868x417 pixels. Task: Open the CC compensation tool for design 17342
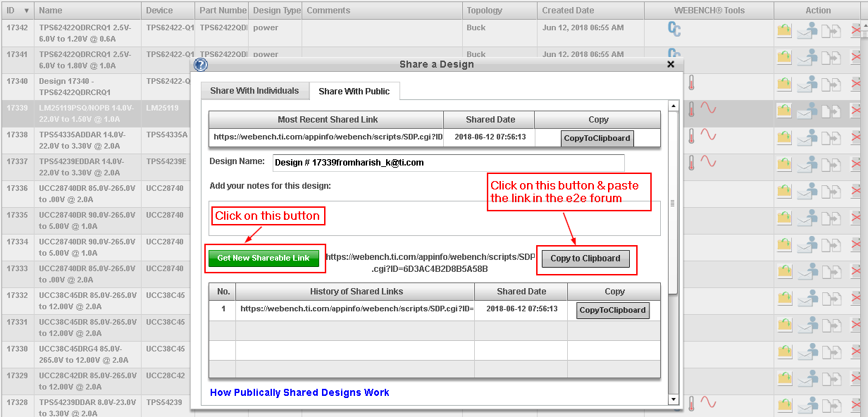[x=674, y=30]
